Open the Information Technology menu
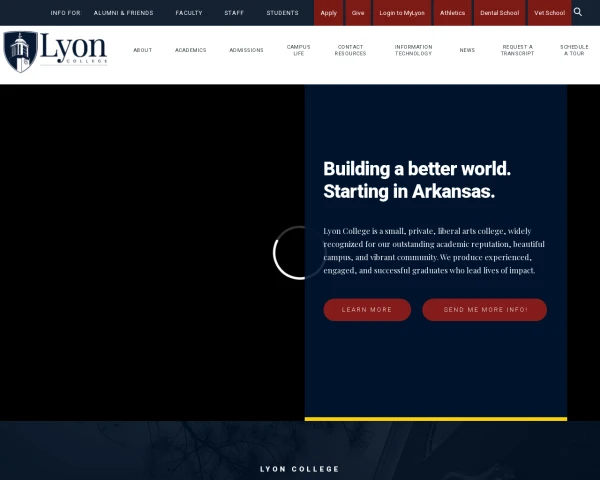 point(413,50)
